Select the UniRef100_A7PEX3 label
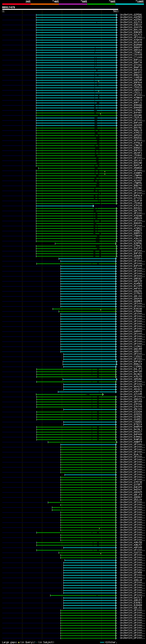146x644 pixels. [131, 133]
